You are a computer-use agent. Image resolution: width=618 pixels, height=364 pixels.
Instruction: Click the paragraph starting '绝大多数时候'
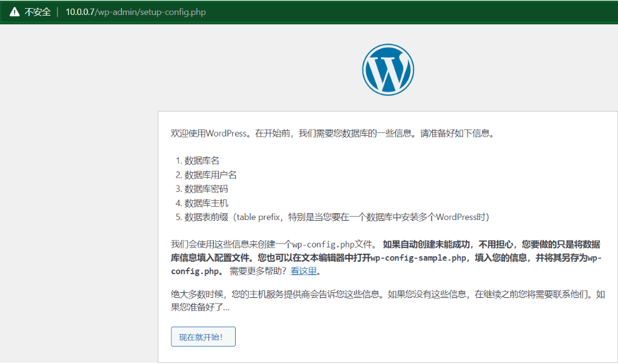pos(388,300)
